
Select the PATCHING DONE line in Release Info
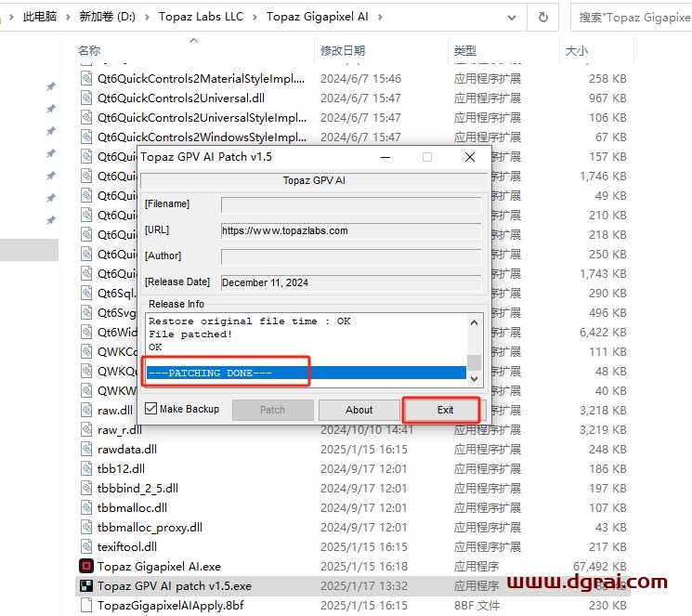pos(307,373)
